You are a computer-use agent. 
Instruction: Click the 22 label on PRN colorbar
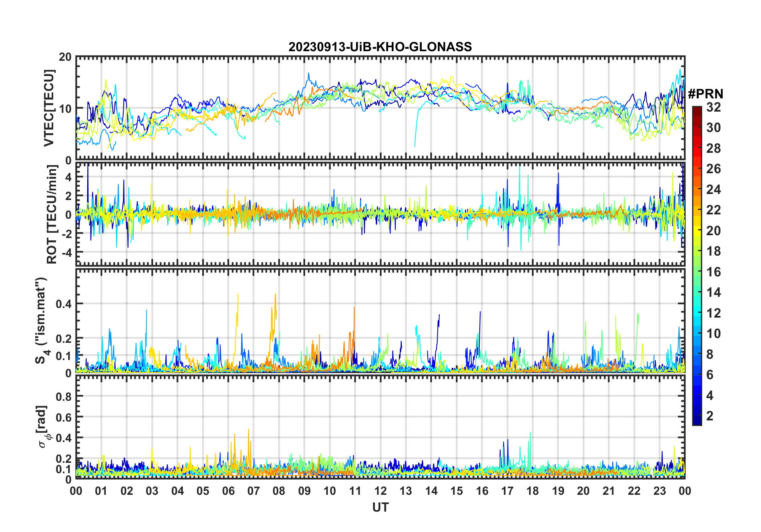tap(714, 210)
